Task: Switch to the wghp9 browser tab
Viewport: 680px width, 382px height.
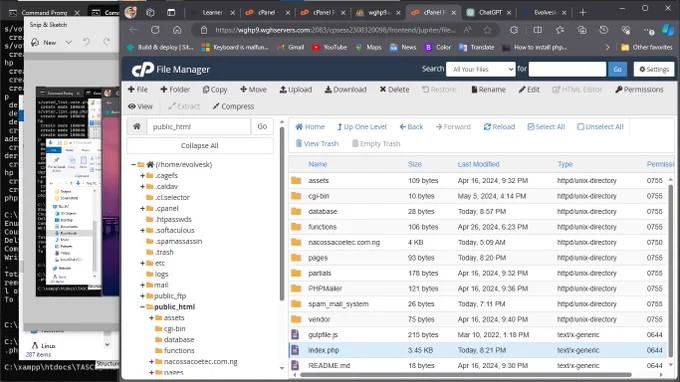Action: pos(379,13)
